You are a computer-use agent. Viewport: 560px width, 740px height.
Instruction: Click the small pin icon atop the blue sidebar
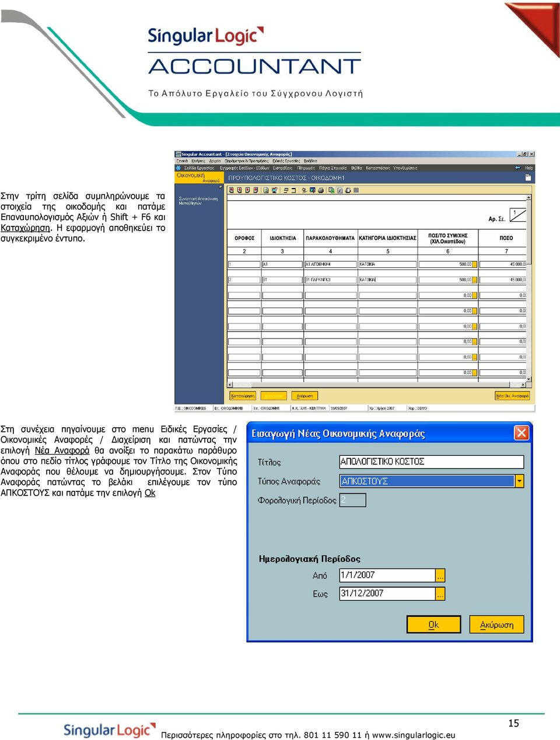coord(220,187)
